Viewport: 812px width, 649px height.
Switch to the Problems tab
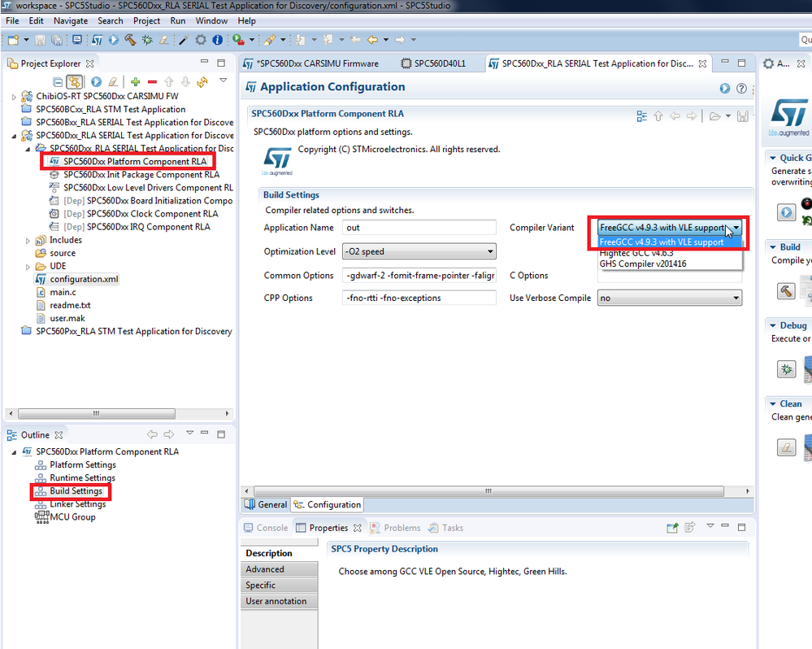tap(395, 528)
